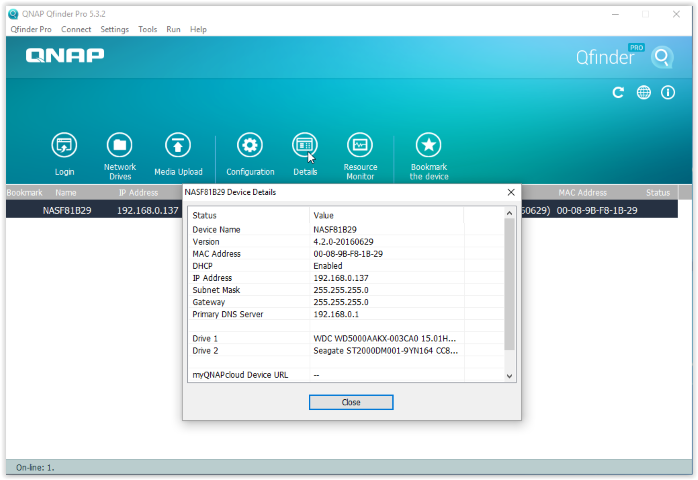
Task: Bookmark the device star icon
Action: point(428,146)
